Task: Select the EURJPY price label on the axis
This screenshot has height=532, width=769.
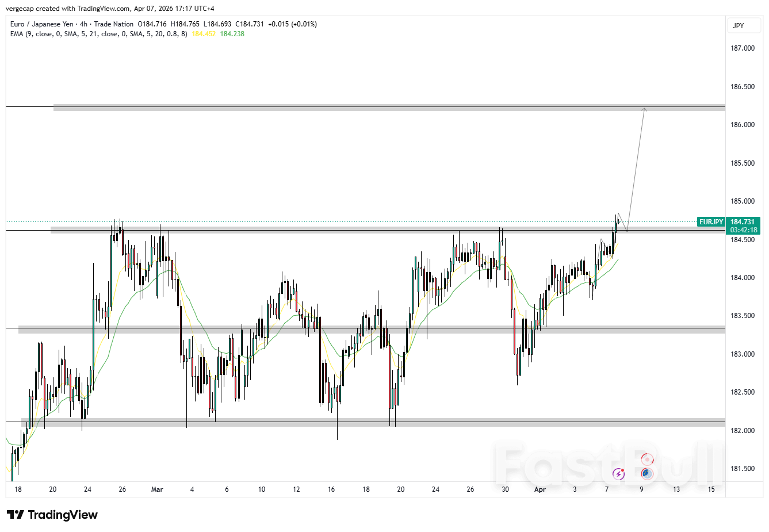Action: coord(711,221)
